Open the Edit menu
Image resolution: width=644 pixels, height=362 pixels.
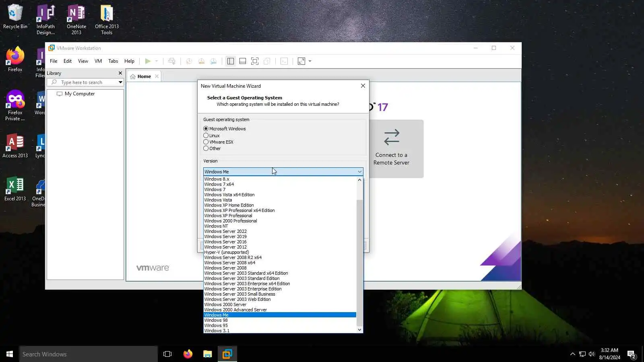tap(68, 61)
